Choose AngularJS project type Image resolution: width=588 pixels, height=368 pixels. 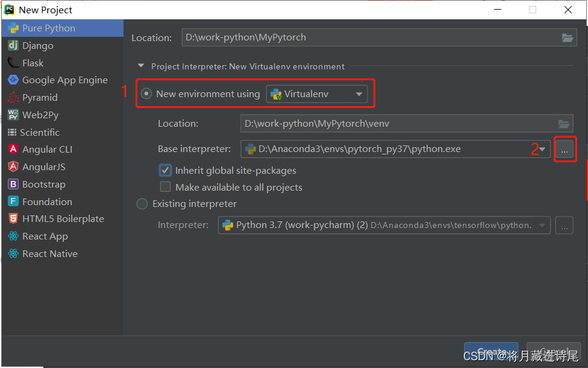pos(63,167)
